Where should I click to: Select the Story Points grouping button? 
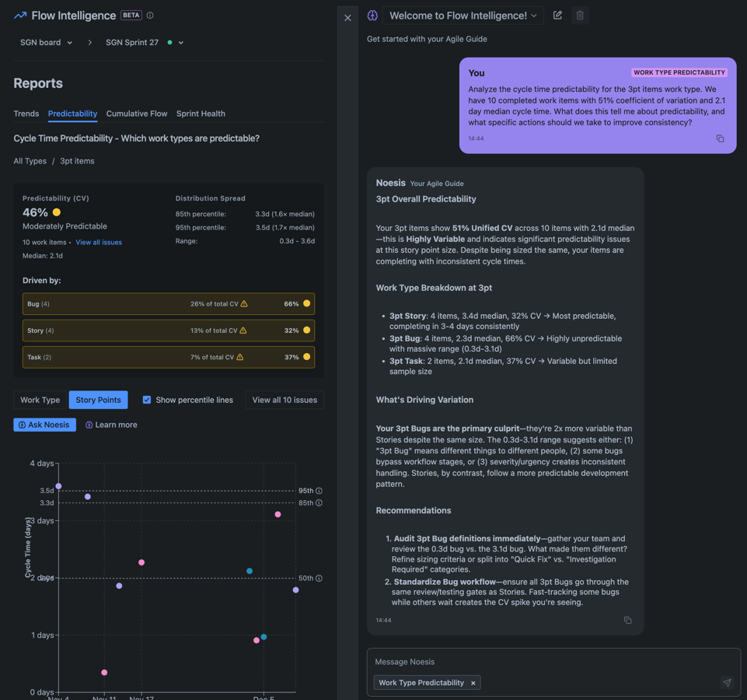click(x=98, y=400)
